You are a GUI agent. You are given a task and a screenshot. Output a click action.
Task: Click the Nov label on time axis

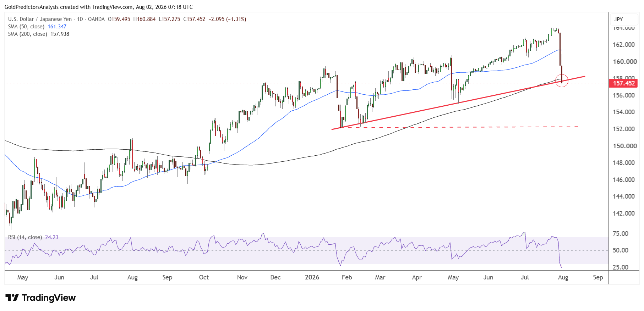[x=242, y=277]
